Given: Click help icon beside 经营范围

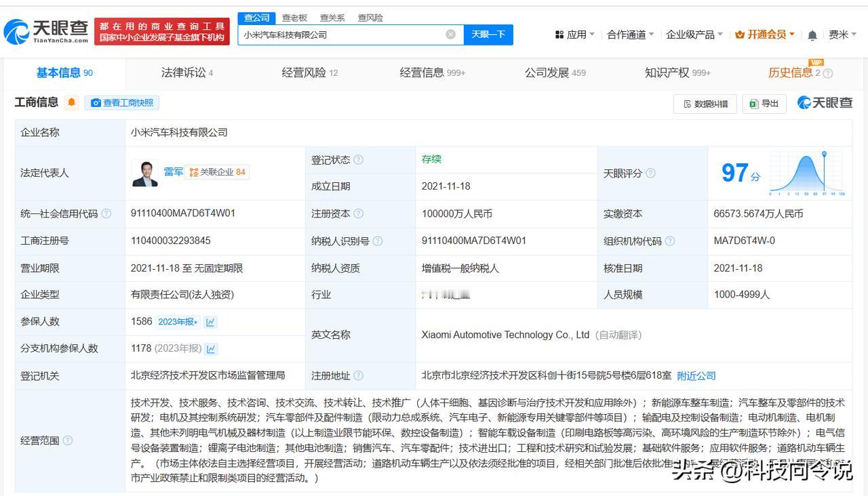Looking at the screenshot, I should pos(68,440).
